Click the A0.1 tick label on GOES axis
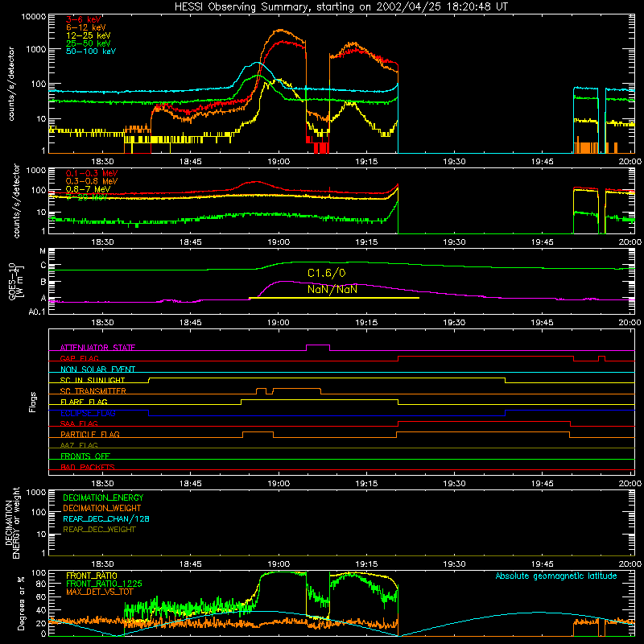644x644 pixels. pos(37,312)
